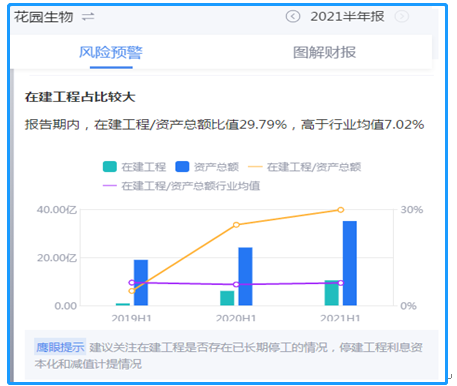Click the 2019H1 blue 资产总额 bar
Screen dimensions: 457x386
[x=141, y=283]
